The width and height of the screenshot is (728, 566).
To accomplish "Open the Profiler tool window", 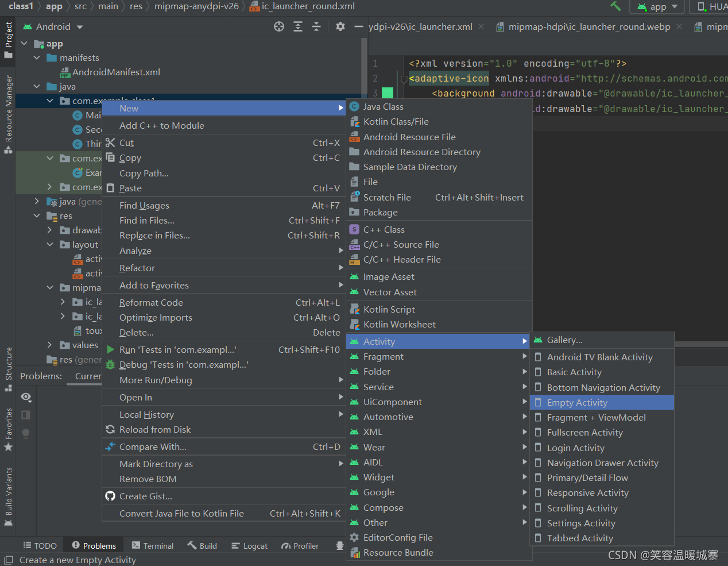I will pyautogui.click(x=300, y=546).
